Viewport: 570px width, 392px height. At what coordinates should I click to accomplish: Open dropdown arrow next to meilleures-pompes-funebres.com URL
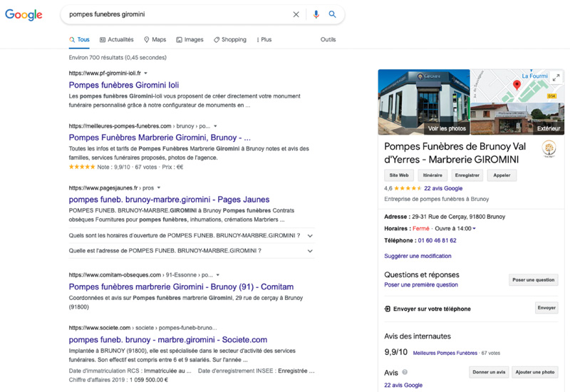(x=216, y=126)
